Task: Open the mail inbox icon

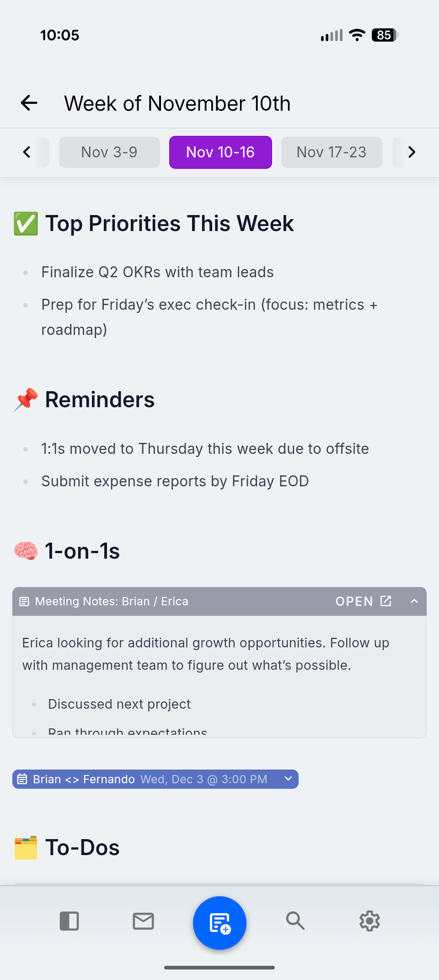Action: pos(143,921)
